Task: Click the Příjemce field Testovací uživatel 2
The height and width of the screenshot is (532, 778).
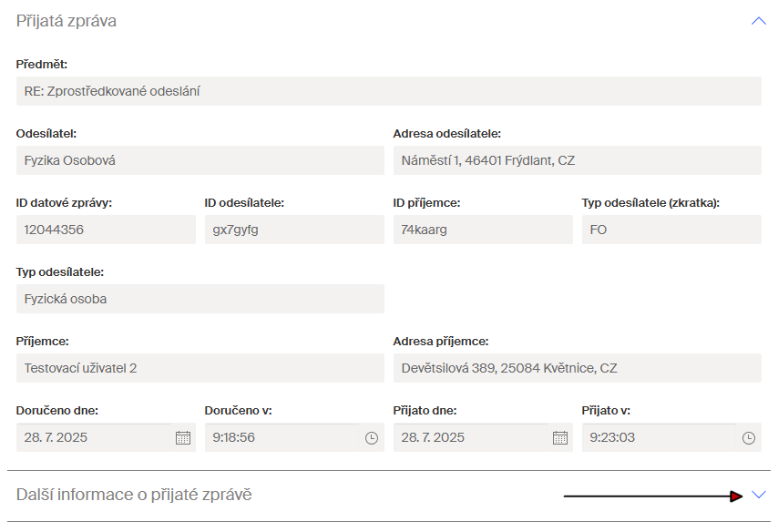Action: pyautogui.click(x=200, y=368)
